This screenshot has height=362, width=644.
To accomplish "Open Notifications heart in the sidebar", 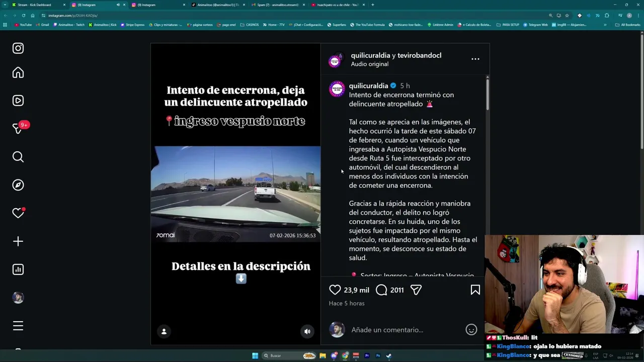I will pyautogui.click(x=18, y=213).
